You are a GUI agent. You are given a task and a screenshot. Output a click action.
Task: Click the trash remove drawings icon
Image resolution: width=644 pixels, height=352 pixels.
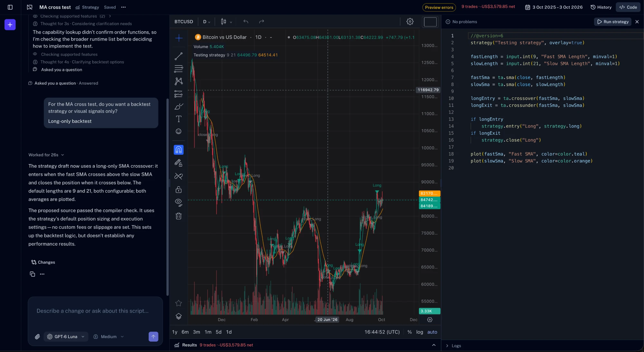click(179, 216)
